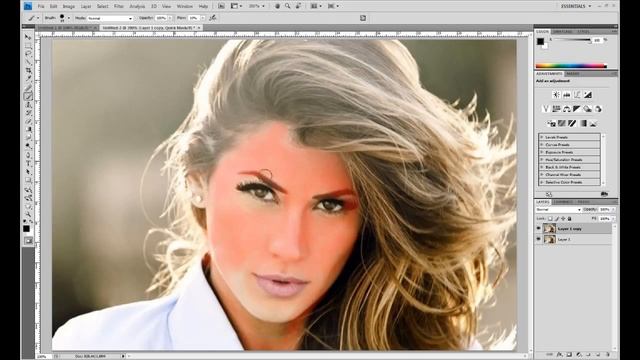Open the Image menu
This screenshot has height=360, width=640.
tap(69, 6)
